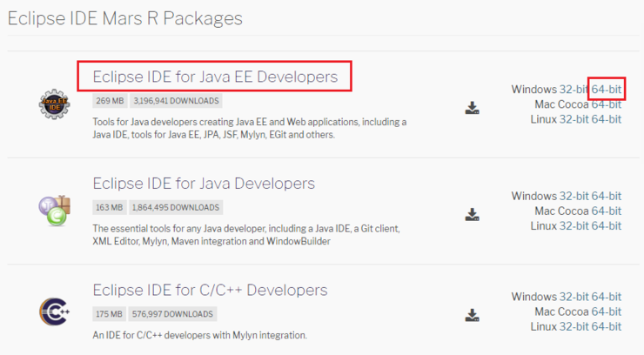This screenshot has width=644, height=355.
Task: Download C/C++ Developers Mac Cocoa 64-bit
Action: tap(607, 311)
